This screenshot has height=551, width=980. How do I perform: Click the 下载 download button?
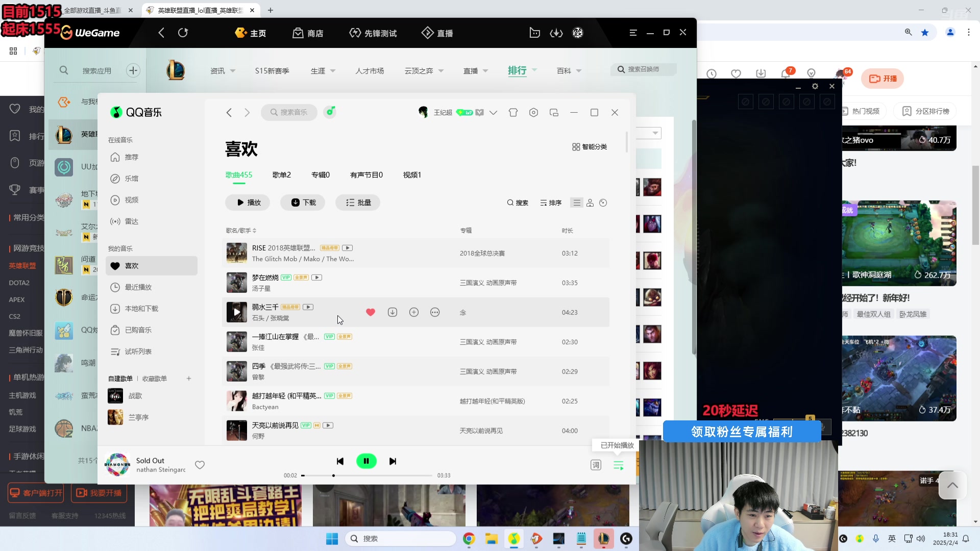[303, 203]
